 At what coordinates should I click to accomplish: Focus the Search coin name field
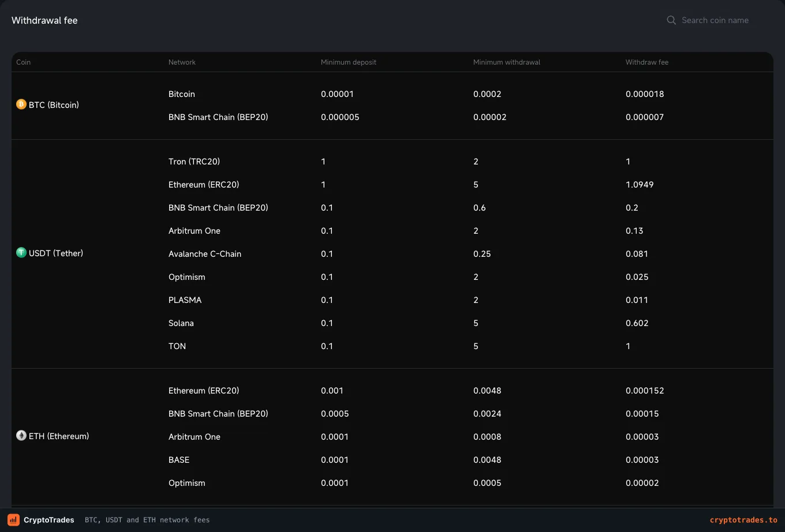(715, 20)
